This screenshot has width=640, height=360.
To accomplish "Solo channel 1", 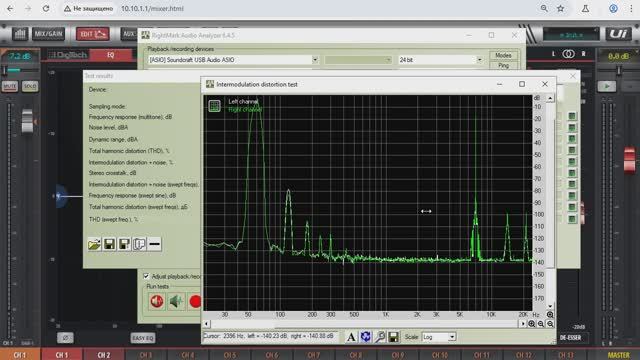I will (30, 86).
